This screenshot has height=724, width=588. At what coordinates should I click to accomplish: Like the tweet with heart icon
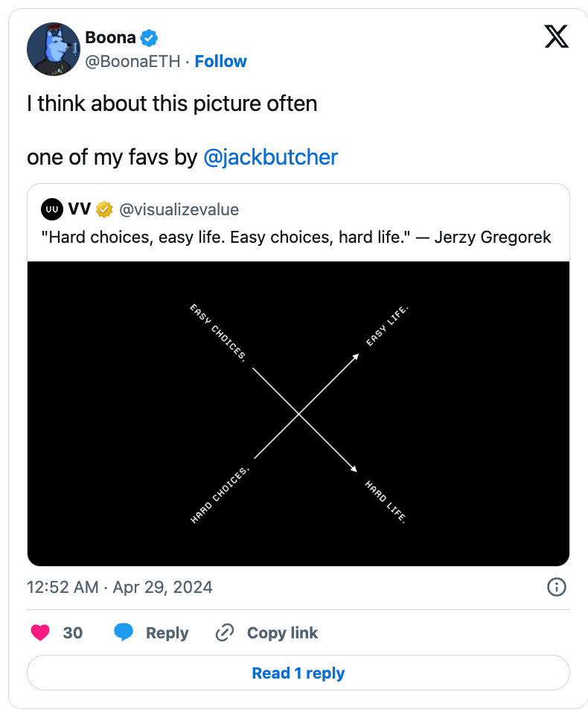(40, 632)
